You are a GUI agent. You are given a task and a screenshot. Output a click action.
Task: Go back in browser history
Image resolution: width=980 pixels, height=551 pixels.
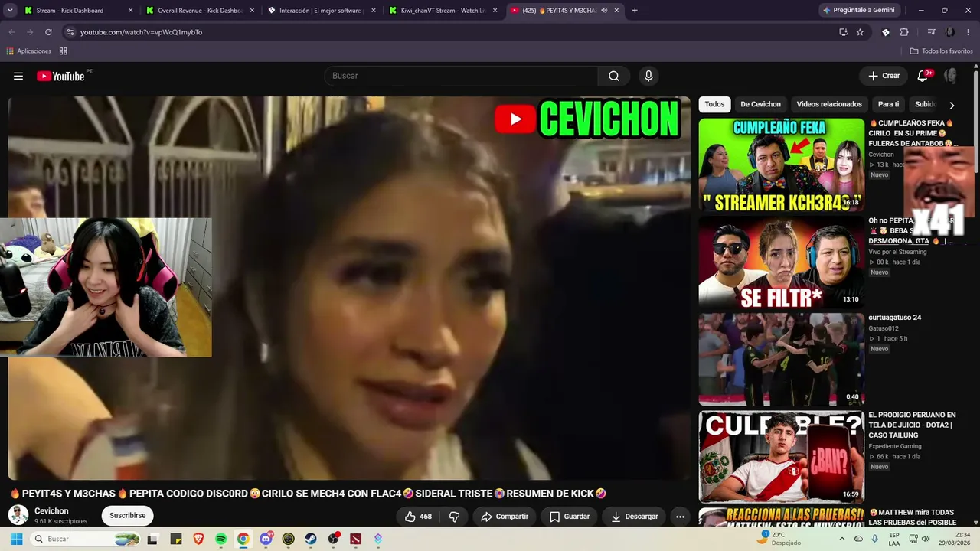click(x=12, y=32)
